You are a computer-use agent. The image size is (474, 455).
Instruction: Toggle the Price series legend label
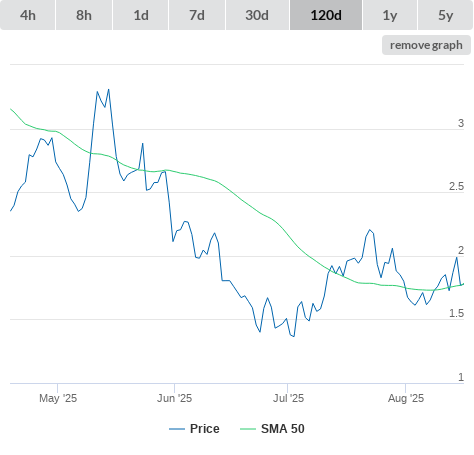tap(205, 429)
